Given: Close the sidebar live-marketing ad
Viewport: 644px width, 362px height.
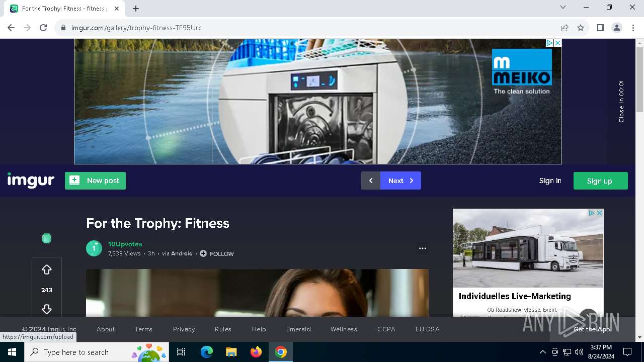Looking at the screenshot, I should (599, 213).
